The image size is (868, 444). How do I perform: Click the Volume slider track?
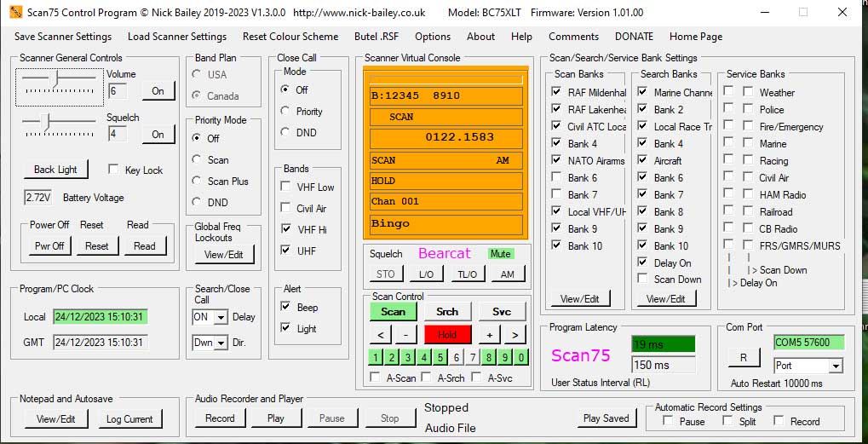click(x=60, y=78)
